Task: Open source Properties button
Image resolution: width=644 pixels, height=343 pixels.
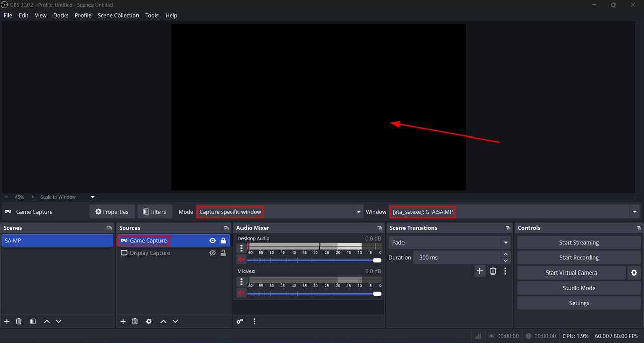Action: pos(112,212)
